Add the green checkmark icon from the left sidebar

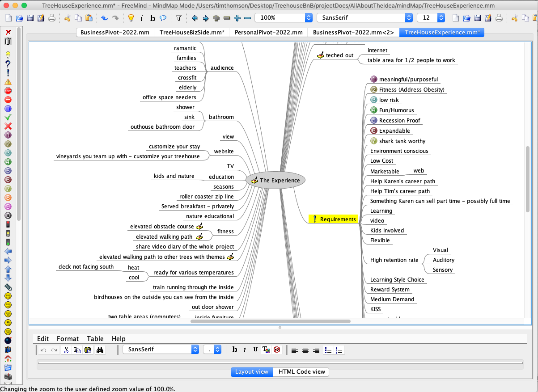tap(8, 118)
